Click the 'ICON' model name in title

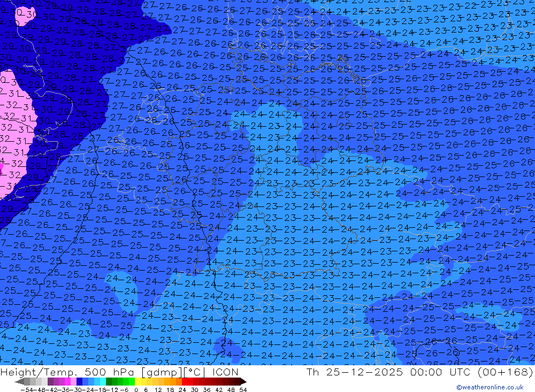[225, 372]
